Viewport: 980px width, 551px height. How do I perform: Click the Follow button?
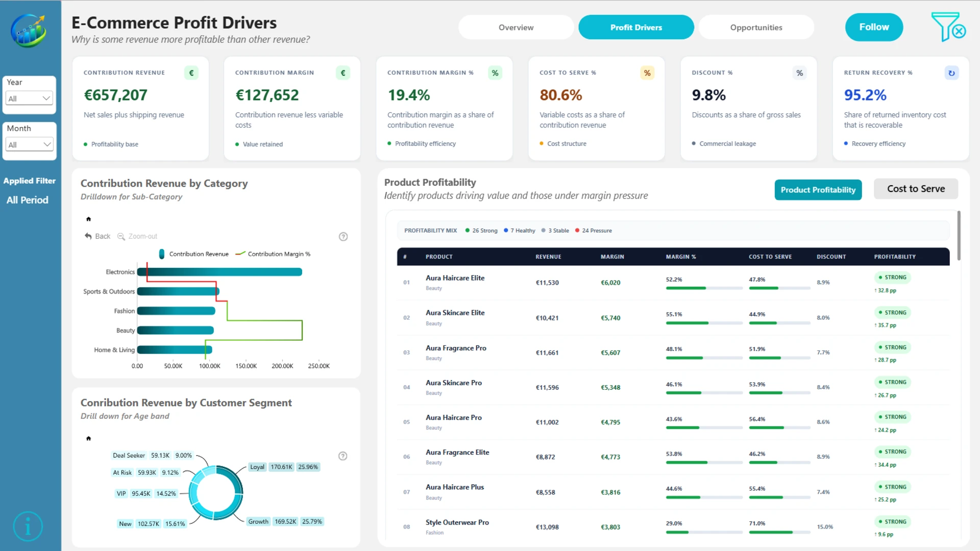pyautogui.click(x=874, y=27)
